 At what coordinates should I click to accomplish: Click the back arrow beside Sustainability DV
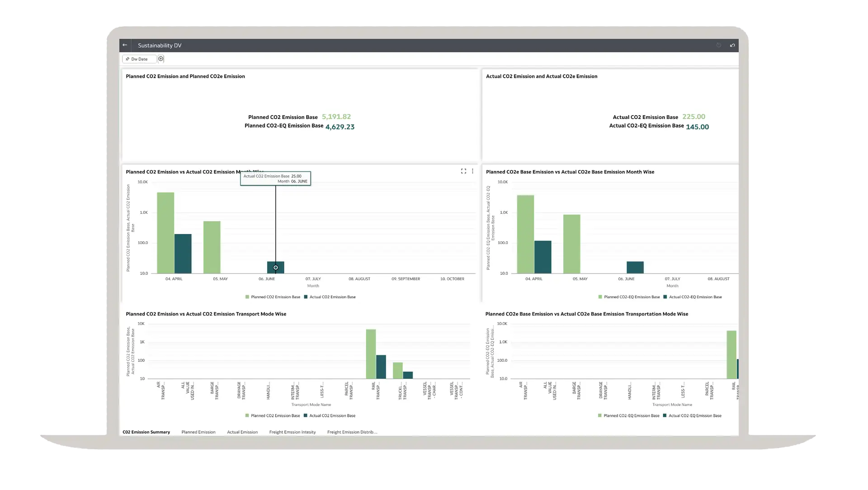(125, 45)
